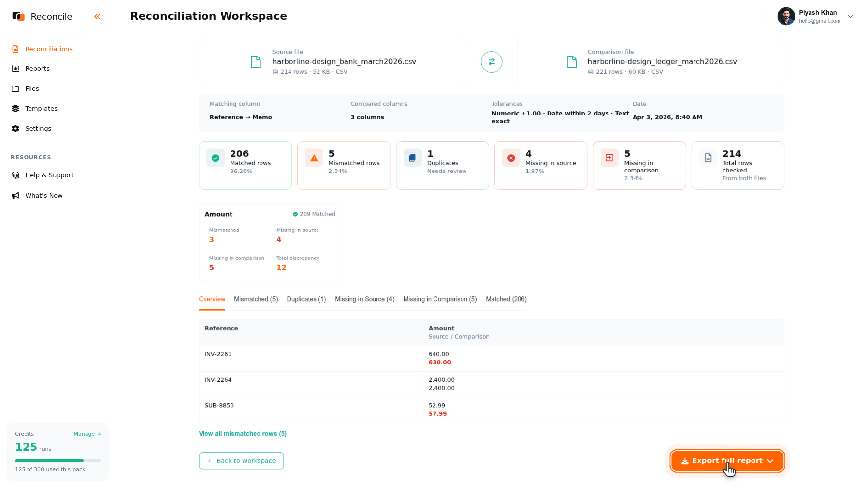Click the warning triangle Mismatched rows icon
The width and height of the screenshot is (868, 488).
314,158
